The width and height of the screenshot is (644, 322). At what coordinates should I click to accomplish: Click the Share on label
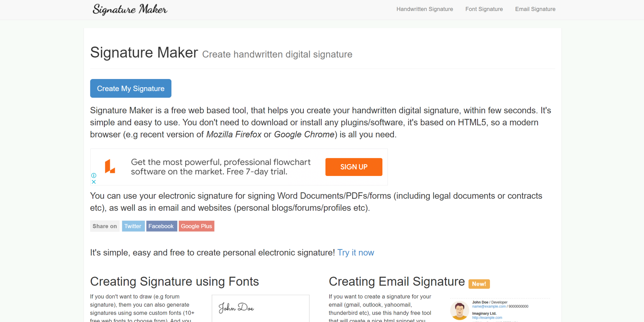coord(105,226)
